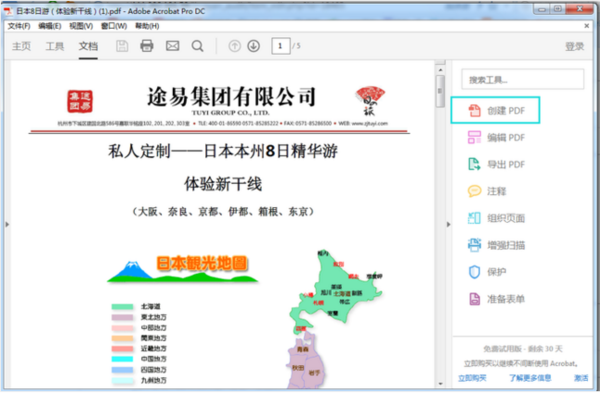Click the scrollbar up arrow
Viewport: 600px width, 393px height.
coord(440,70)
